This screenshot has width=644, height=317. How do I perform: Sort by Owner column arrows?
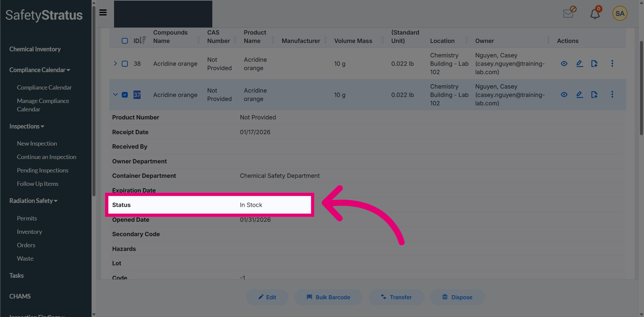(548, 41)
